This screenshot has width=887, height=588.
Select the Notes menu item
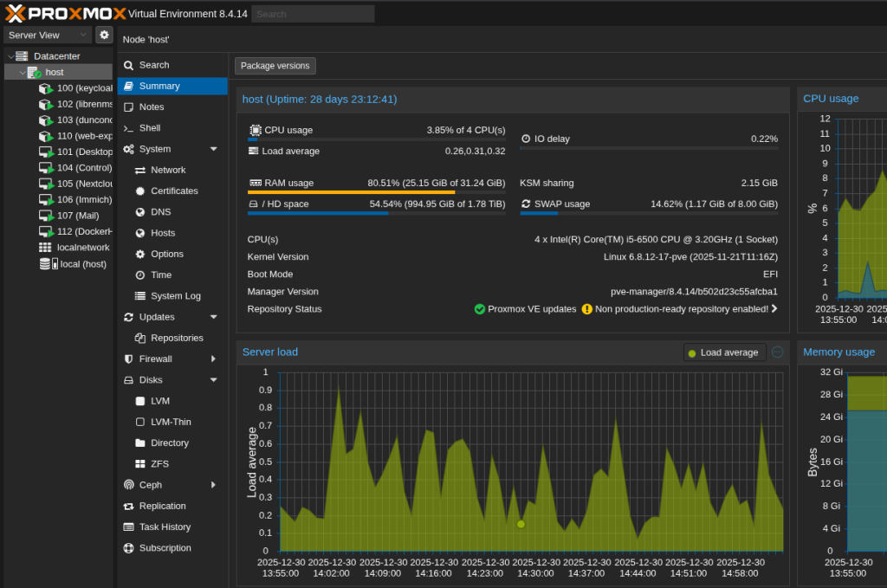tap(152, 107)
